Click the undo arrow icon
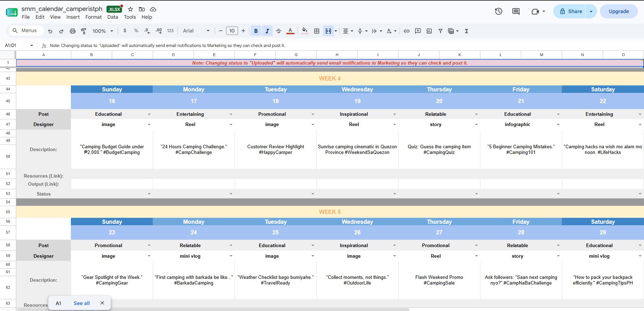644x311 pixels. 50,31
